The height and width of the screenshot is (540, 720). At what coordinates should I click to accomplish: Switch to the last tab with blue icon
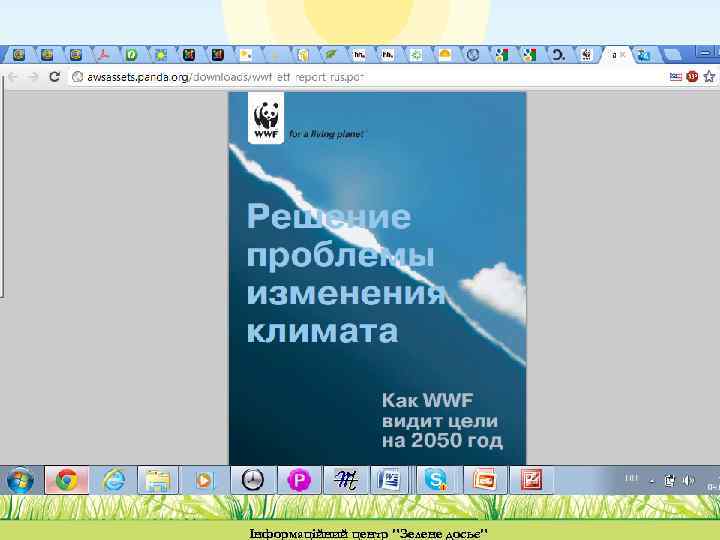pyautogui.click(x=643, y=55)
